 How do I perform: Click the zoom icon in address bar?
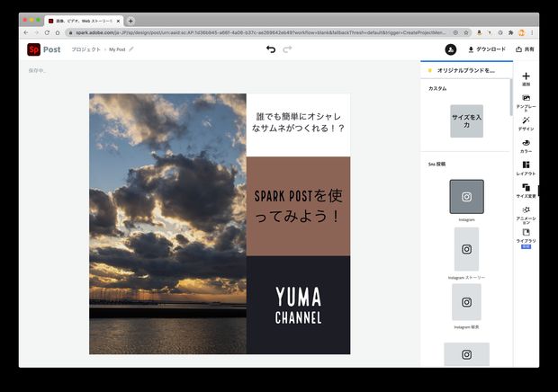pyautogui.click(x=455, y=32)
